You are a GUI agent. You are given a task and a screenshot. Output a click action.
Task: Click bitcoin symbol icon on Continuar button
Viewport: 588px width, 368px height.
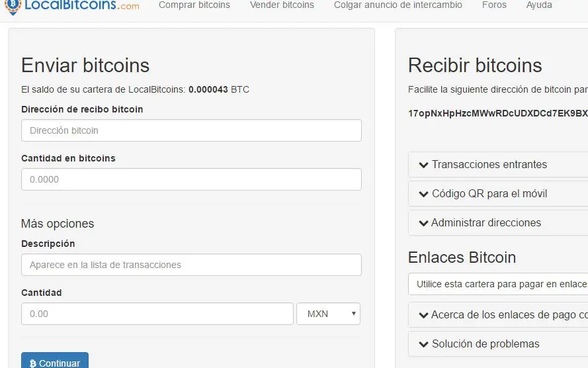point(32,363)
